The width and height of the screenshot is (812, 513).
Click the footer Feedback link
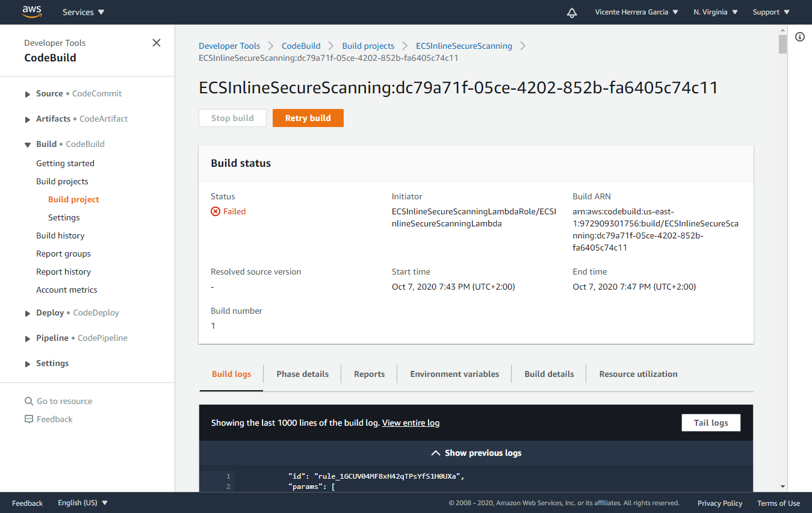pos(28,503)
